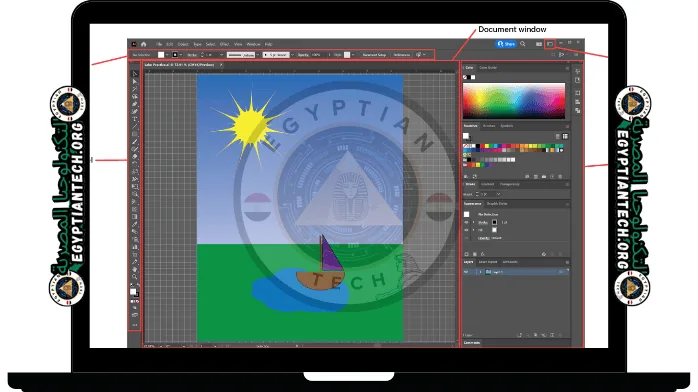The width and height of the screenshot is (698, 392).
Task: Click the Document Setup button
Action: pyautogui.click(x=374, y=55)
